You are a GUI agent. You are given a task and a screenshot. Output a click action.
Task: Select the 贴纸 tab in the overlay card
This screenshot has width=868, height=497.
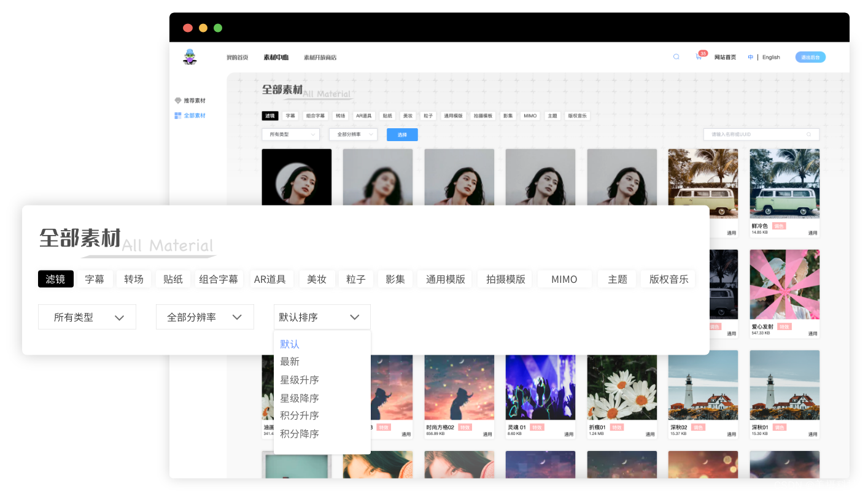pos(173,279)
